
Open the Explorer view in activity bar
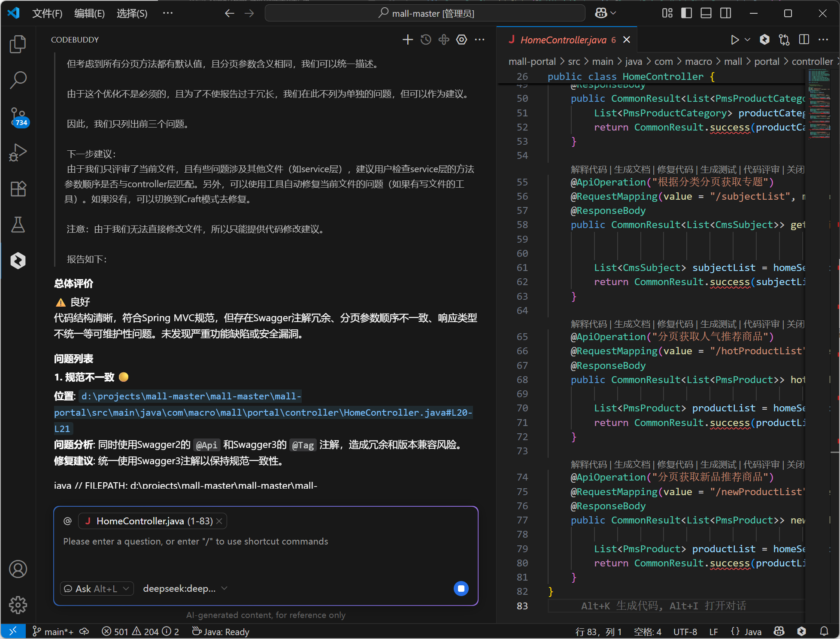pos(18,44)
